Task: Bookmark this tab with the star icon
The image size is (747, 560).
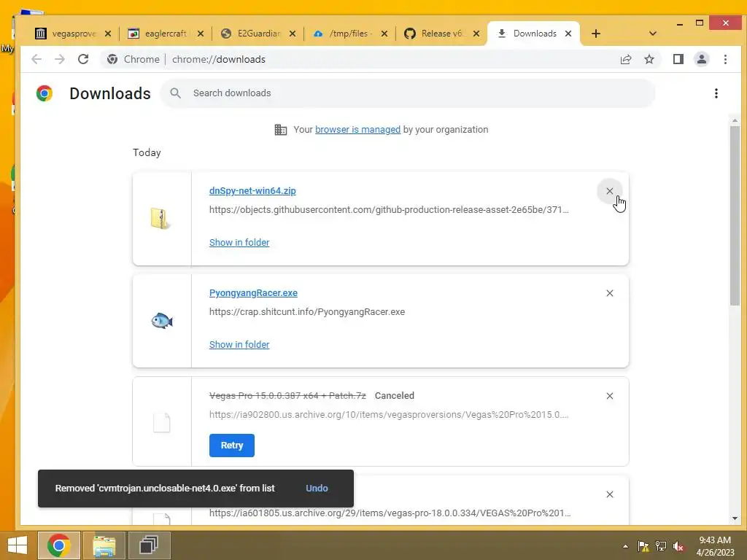Action: click(649, 59)
